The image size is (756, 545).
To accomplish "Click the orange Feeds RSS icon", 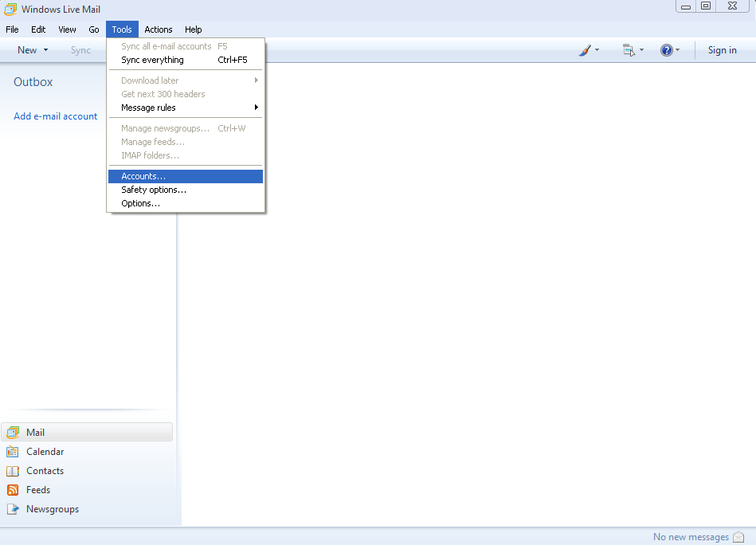I will tap(13, 490).
